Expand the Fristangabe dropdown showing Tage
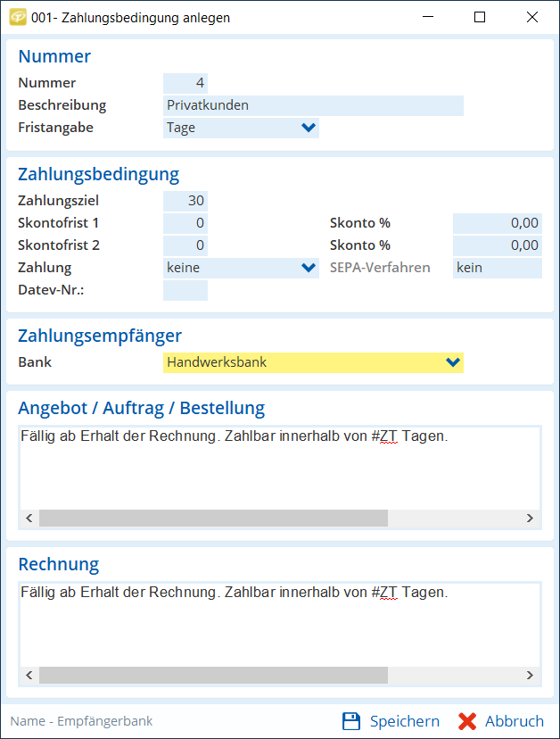The height and width of the screenshot is (739, 560). [x=309, y=128]
